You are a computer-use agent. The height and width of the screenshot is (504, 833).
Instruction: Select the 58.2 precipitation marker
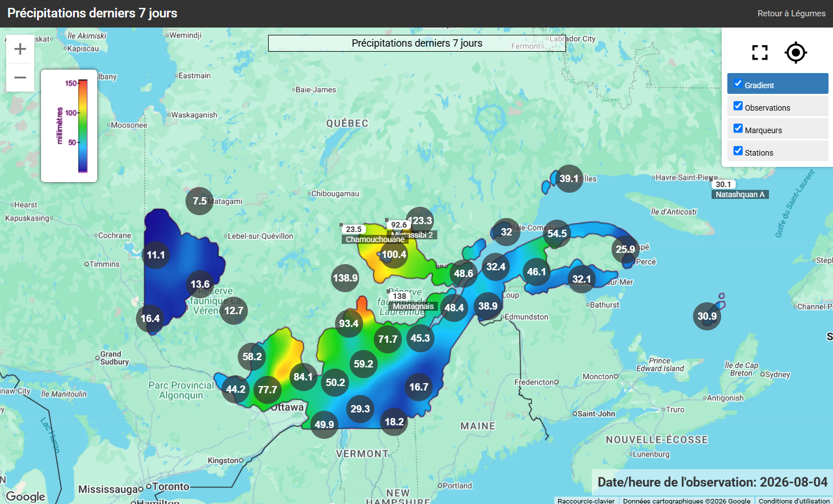(252, 357)
